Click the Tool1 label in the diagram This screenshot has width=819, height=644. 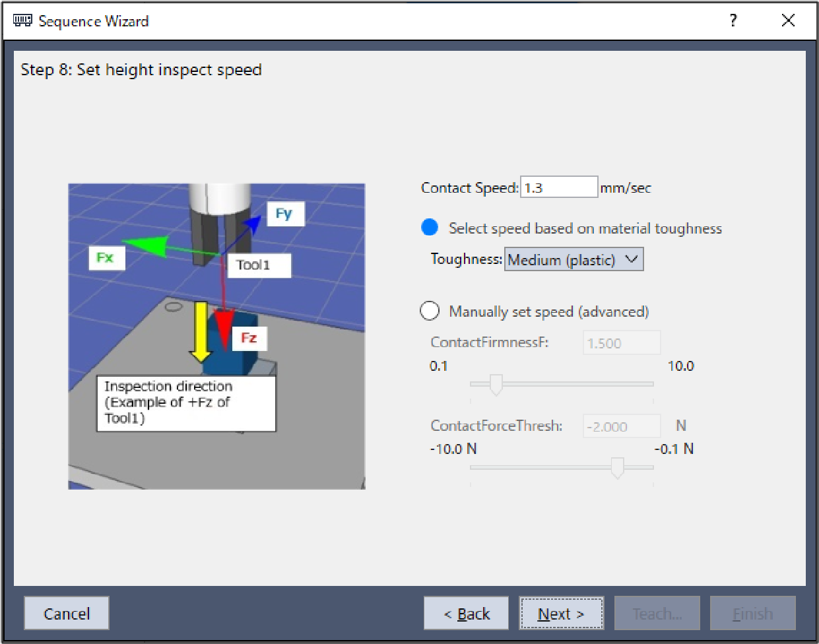click(x=254, y=265)
